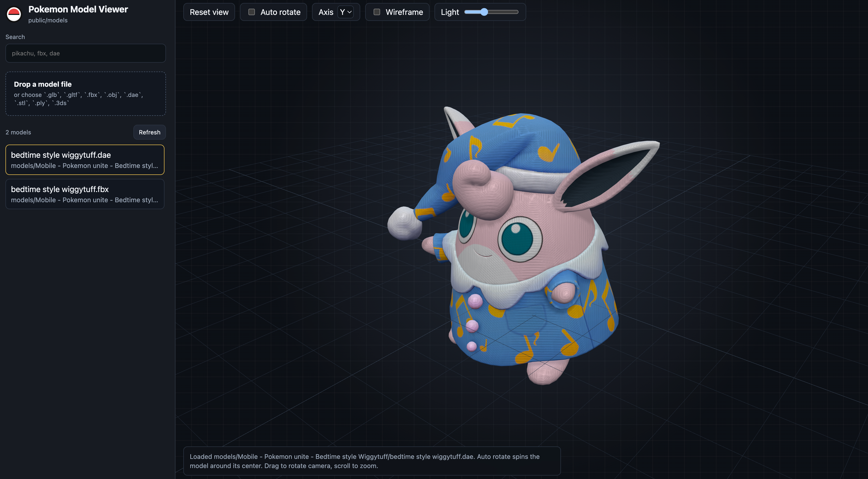Enable the Auto rotate checkbox

[x=252, y=12]
